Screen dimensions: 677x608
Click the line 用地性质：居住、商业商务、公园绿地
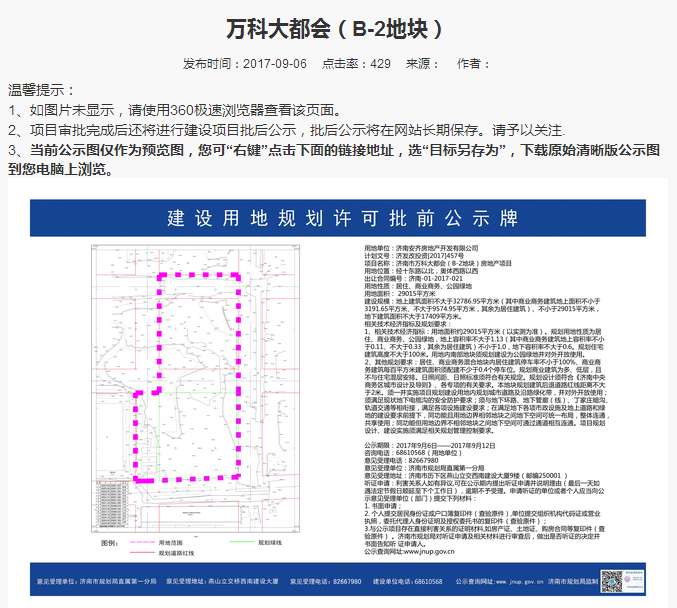coord(418,286)
